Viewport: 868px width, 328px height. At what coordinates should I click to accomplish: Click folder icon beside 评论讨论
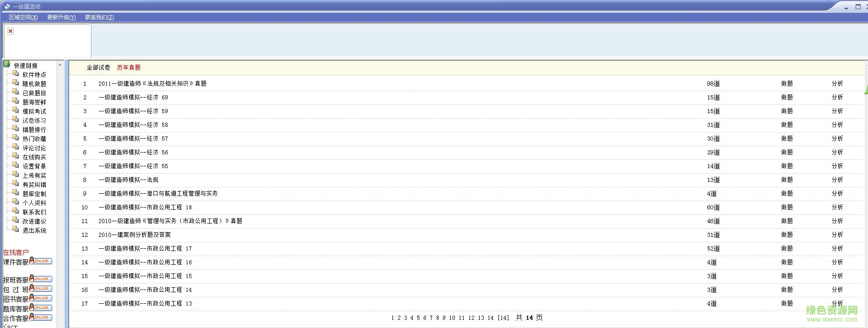pyautogui.click(x=16, y=147)
